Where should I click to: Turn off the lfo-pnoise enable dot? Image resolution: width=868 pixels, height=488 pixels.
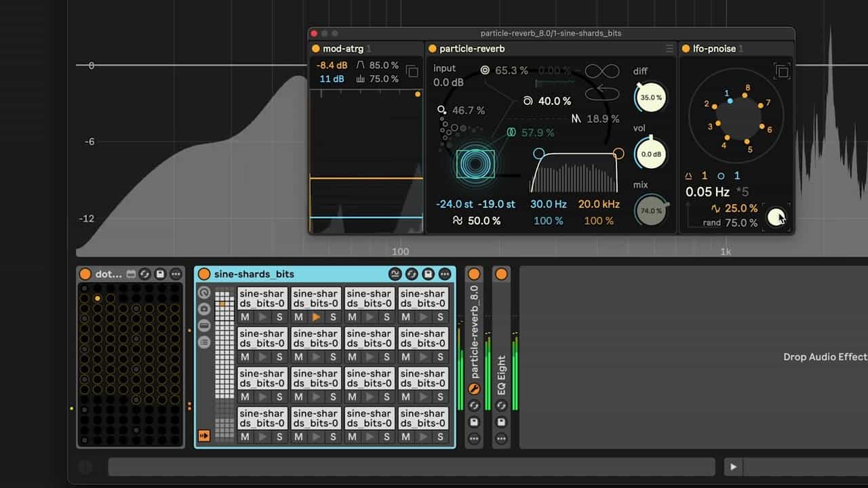pos(686,49)
